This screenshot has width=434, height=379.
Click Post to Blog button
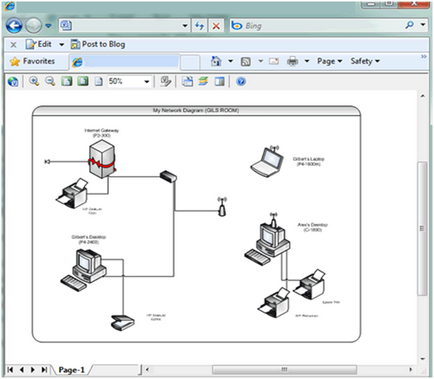click(98, 44)
